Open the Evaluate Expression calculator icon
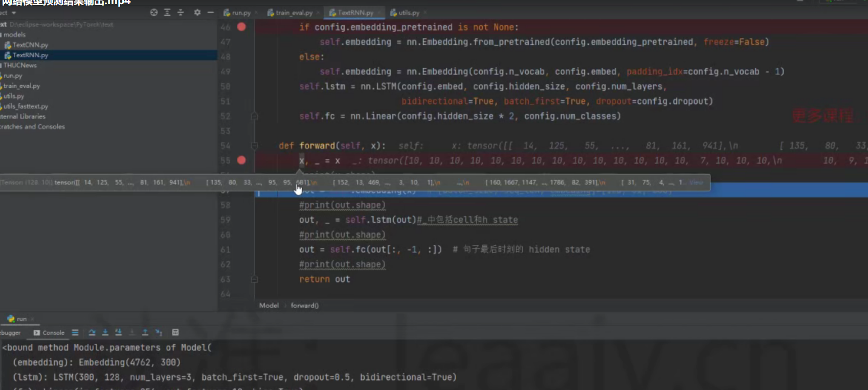Image resolution: width=868 pixels, height=390 pixels. 175,333
